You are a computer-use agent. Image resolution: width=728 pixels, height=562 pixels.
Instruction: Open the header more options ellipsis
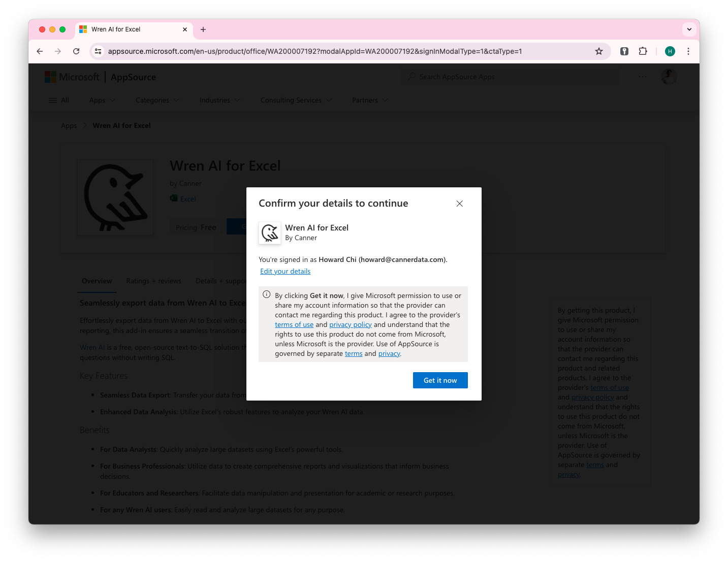pyautogui.click(x=643, y=77)
